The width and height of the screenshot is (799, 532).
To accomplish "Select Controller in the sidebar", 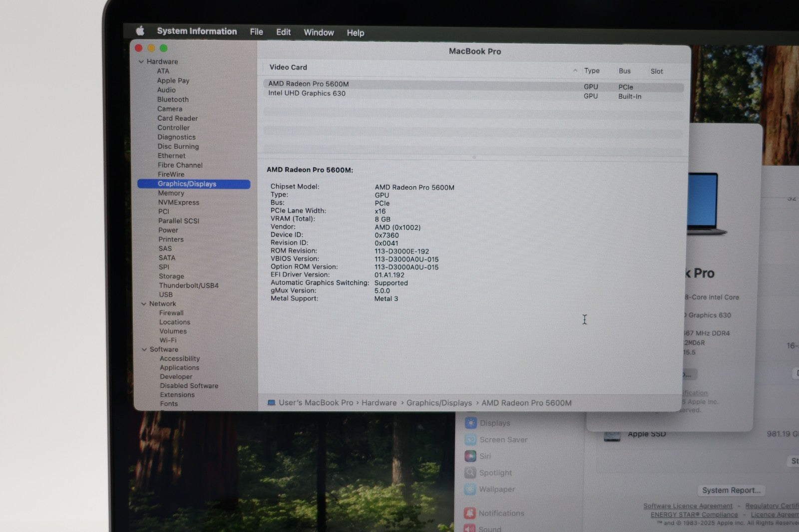I will coord(174,128).
